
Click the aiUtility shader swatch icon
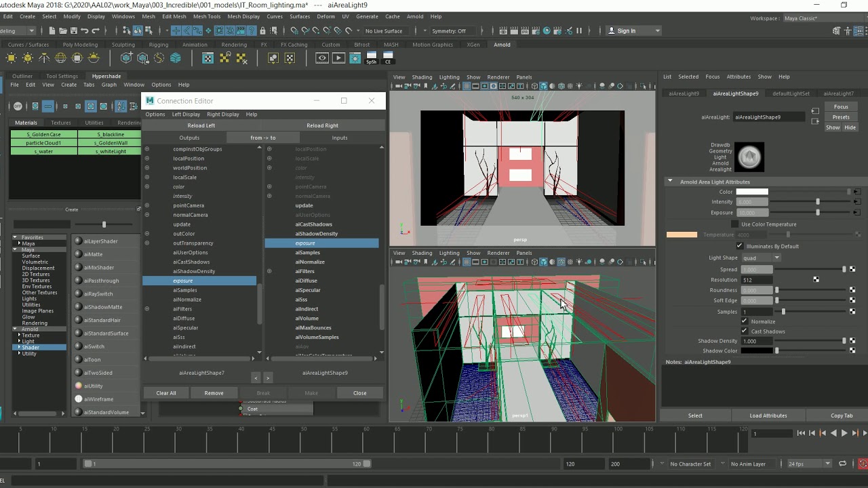pyautogui.click(x=79, y=386)
